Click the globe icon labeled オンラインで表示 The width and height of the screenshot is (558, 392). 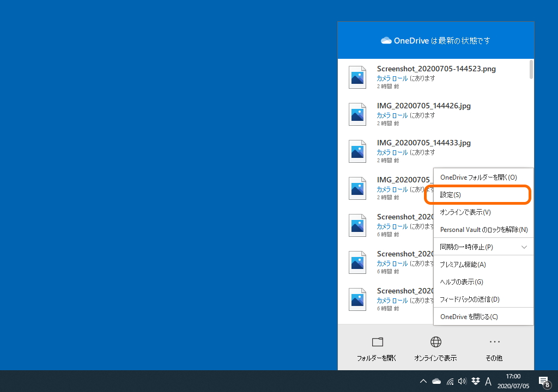[x=435, y=342]
